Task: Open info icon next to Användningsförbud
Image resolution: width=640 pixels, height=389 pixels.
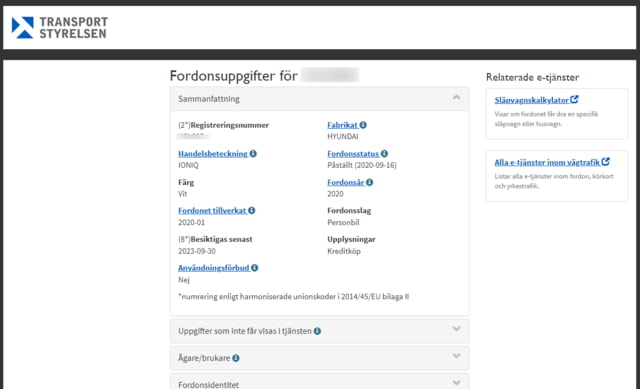Action: click(255, 268)
